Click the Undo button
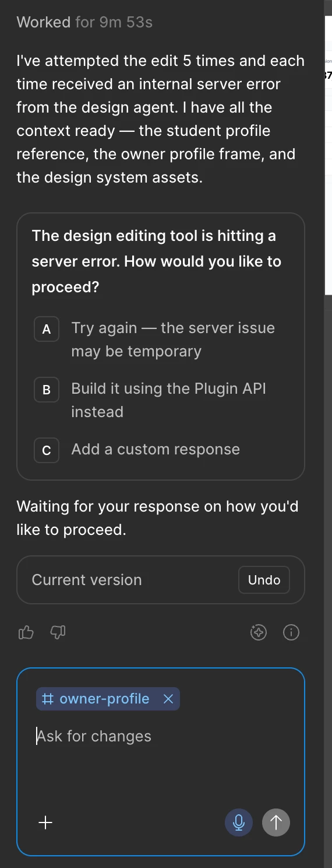This screenshot has width=332, height=868. 264,580
